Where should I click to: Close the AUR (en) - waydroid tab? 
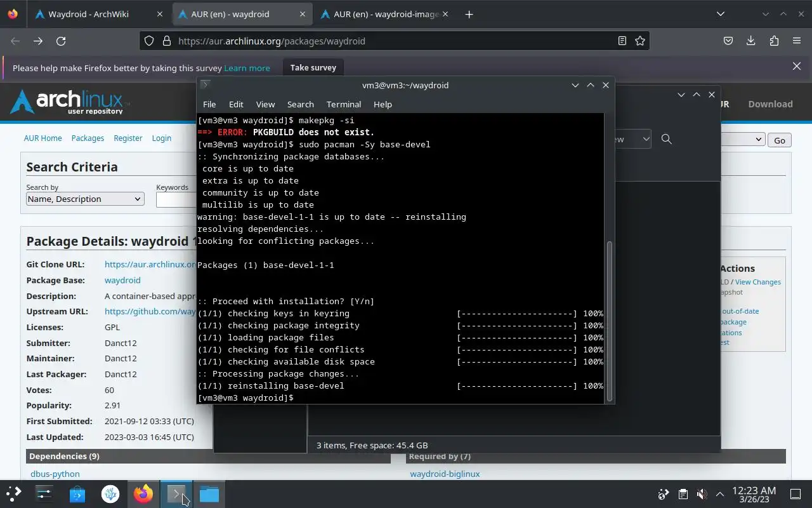(303, 14)
